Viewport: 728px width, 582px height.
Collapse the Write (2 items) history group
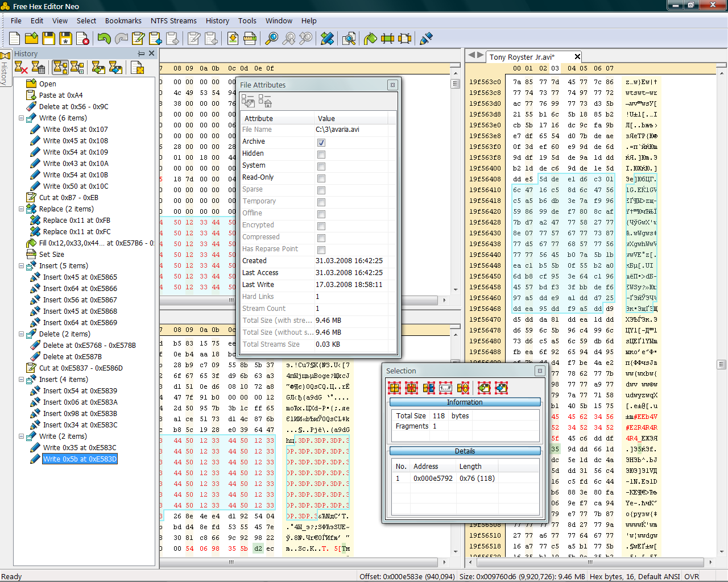click(x=21, y=436)
